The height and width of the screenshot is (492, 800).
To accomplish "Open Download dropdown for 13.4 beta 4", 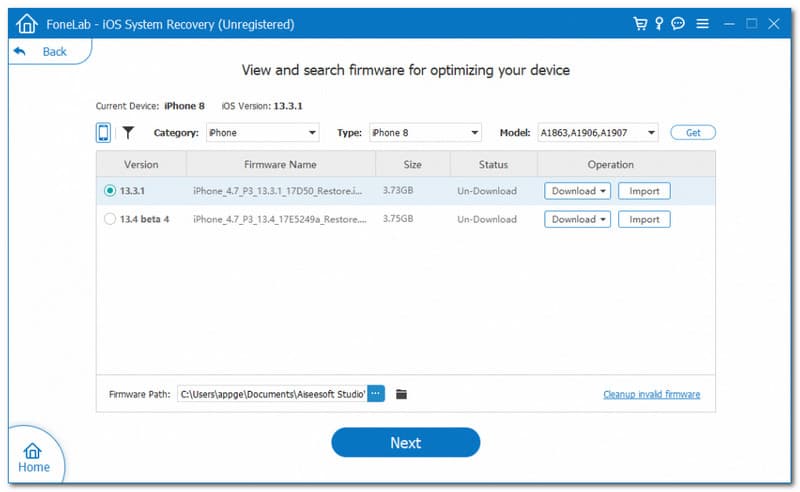I will pyautogui.click(x=578, y=219).
